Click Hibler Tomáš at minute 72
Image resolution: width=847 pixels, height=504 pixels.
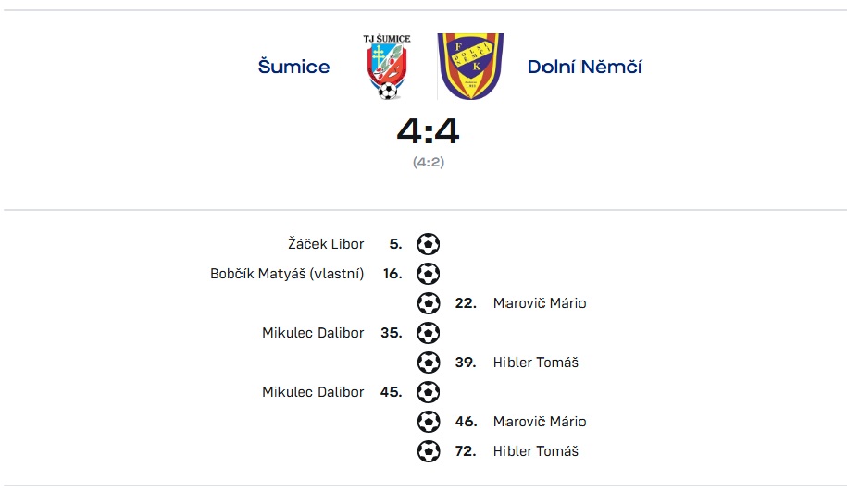(x=535, y=451)
